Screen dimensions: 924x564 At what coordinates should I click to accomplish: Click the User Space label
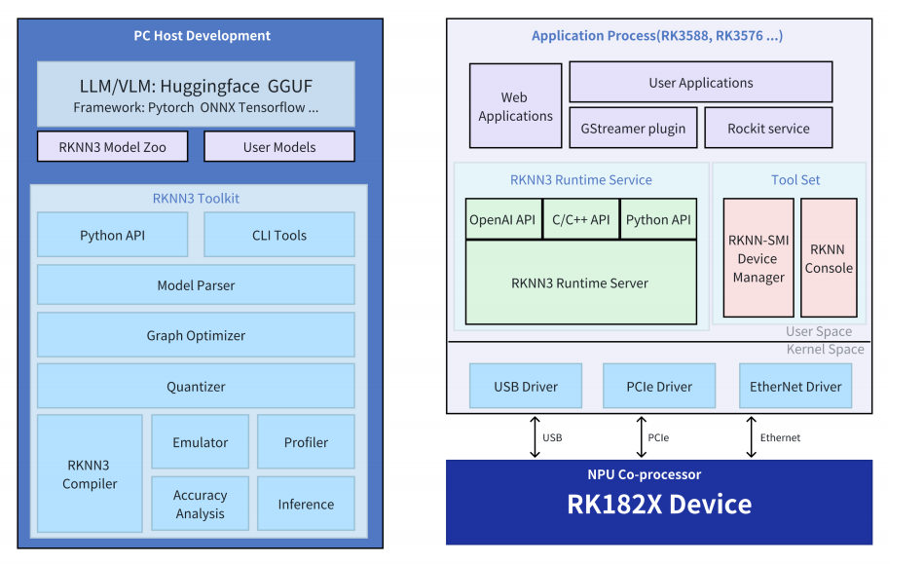tap(819, 331)
